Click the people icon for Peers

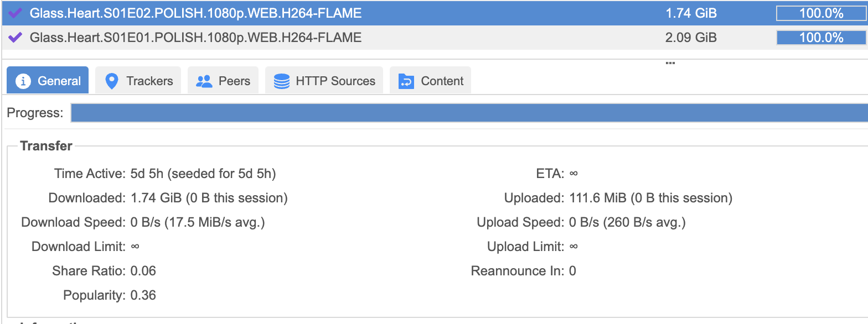tap(204, 81)
